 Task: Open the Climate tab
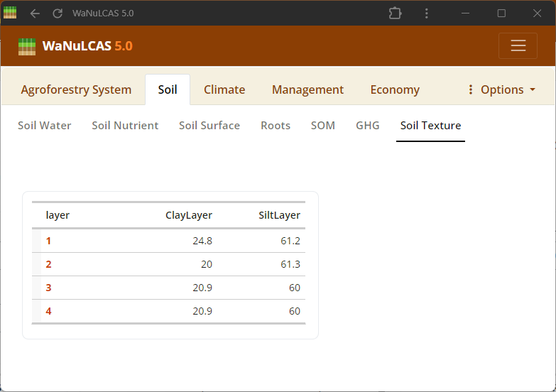[224, 89]
